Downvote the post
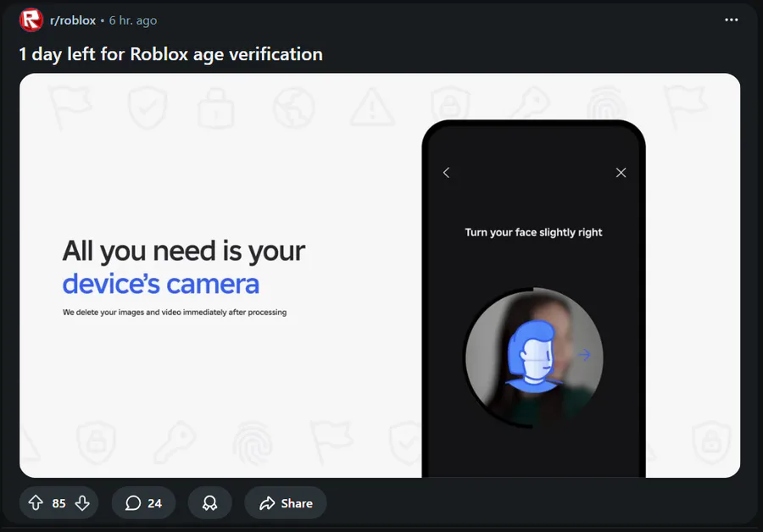 [x=82, y=503]
